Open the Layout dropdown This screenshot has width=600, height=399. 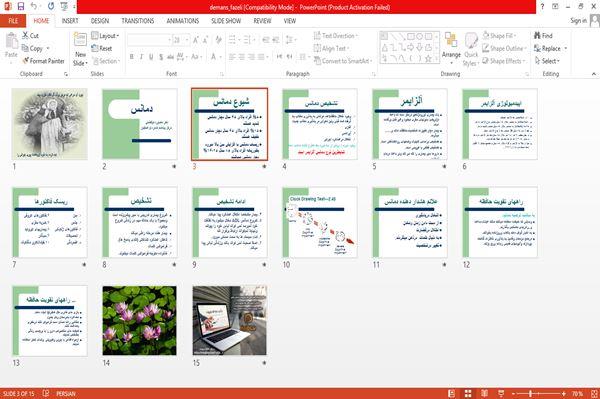[105, 36]
